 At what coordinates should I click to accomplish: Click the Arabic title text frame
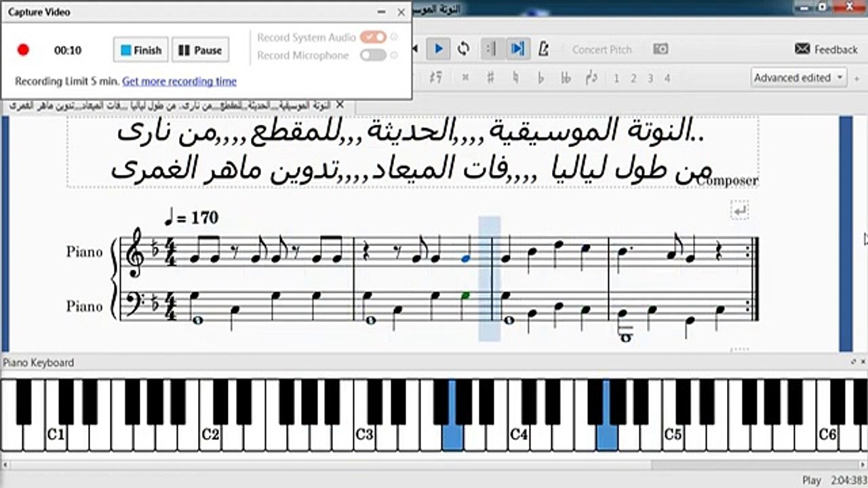pyautogui.click(x=412, y=151)
